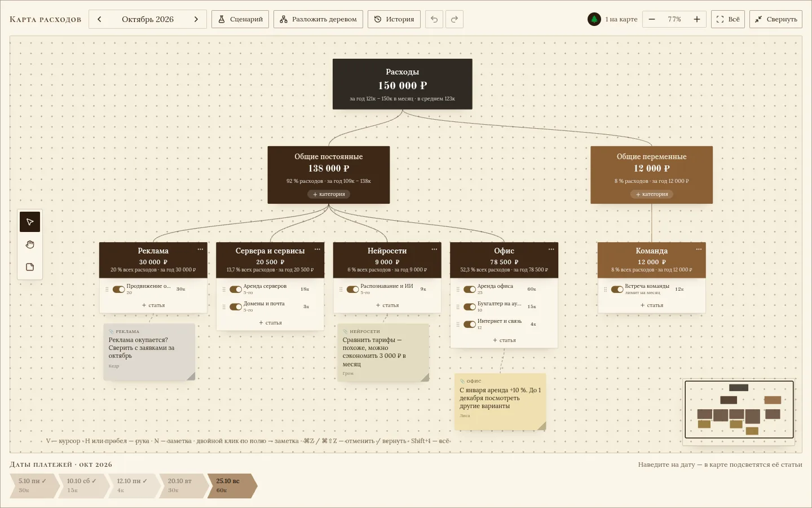
Task: Zoom in with the plus button
Action: pyautogui.click(x=697, y=19)
